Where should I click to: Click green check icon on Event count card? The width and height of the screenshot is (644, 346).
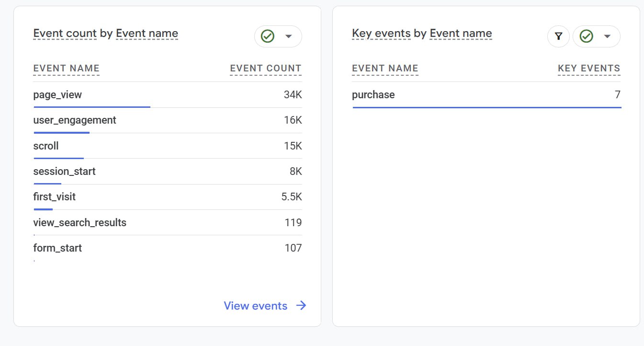(268, 36)
